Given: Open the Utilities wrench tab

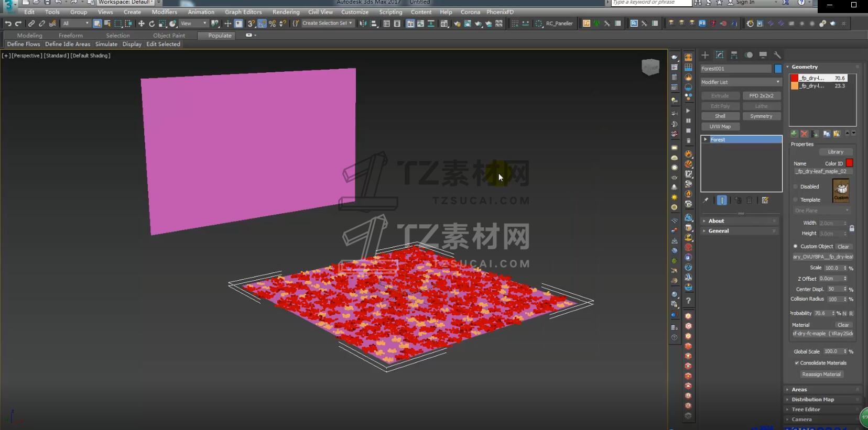Looking at the screenshot, I should click(777, 55).
